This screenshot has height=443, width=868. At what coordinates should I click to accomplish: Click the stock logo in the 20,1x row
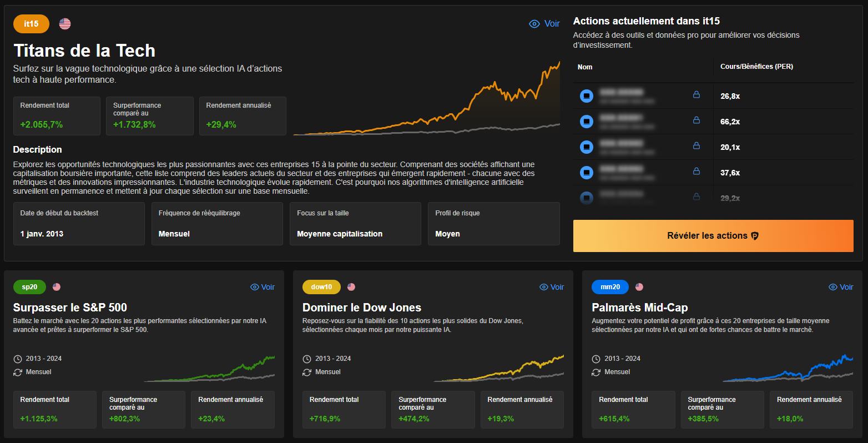click(587, 147)
